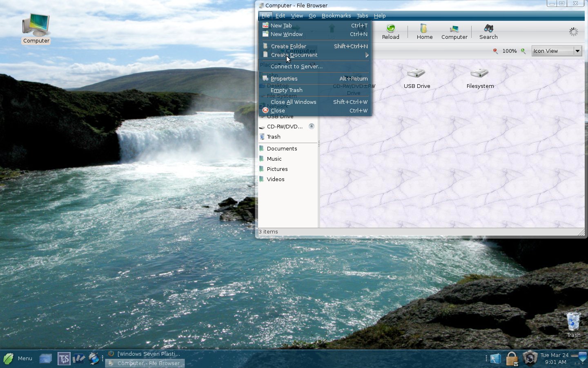This screenshot has height=368, width=588.
Task: Click the pen and paper launcher in taskbar
Action: (x=79, y=359)
